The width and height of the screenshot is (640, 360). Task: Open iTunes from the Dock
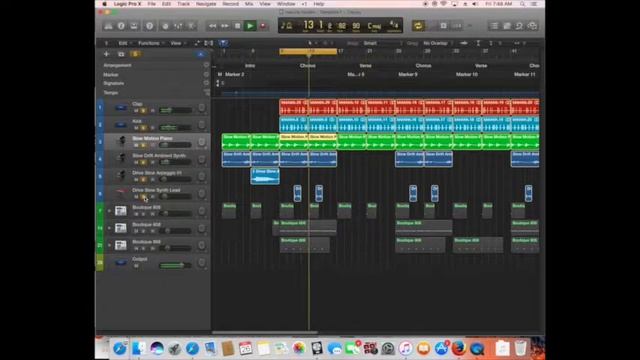pyautogui.click(x=405, y=349)
